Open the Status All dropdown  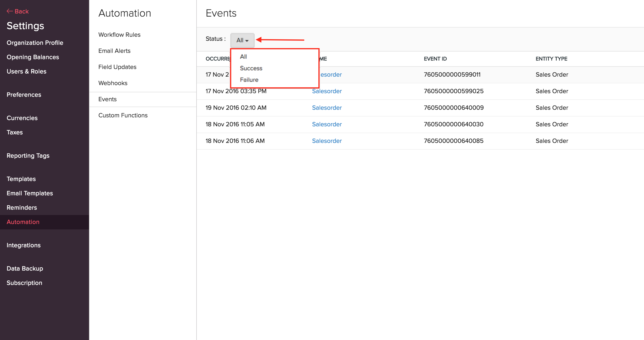tap(242, 40)
